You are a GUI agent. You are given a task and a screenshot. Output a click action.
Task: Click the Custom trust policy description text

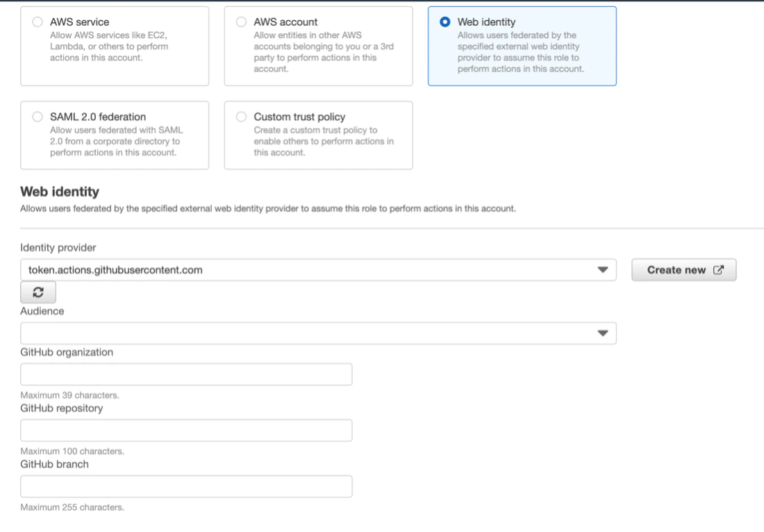point(324,141)
